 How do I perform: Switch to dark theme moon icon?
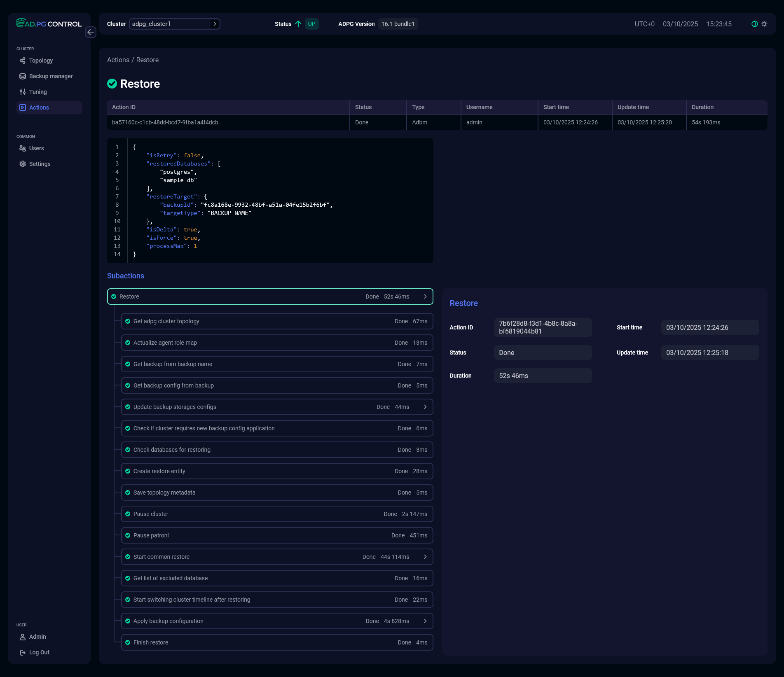[754, 24]
